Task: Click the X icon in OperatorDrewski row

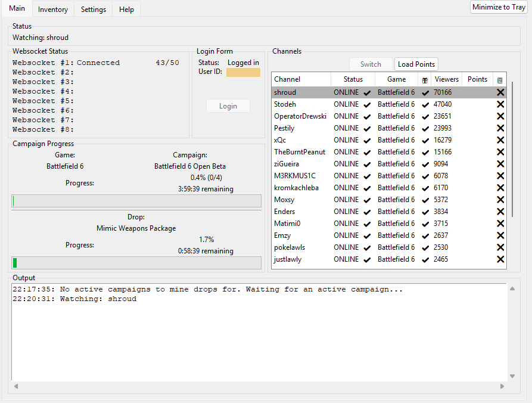Action: click(x=500, y=116)
